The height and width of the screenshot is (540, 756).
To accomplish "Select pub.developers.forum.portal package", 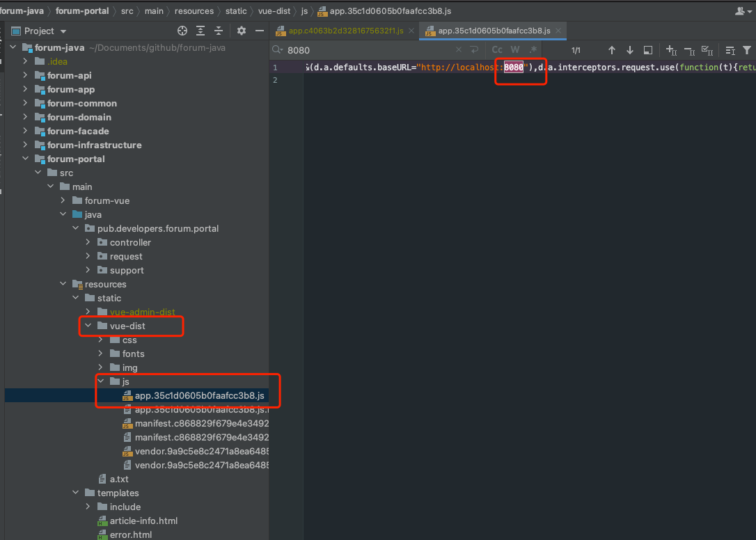I will pyautogui.click(x=157, y=228).
